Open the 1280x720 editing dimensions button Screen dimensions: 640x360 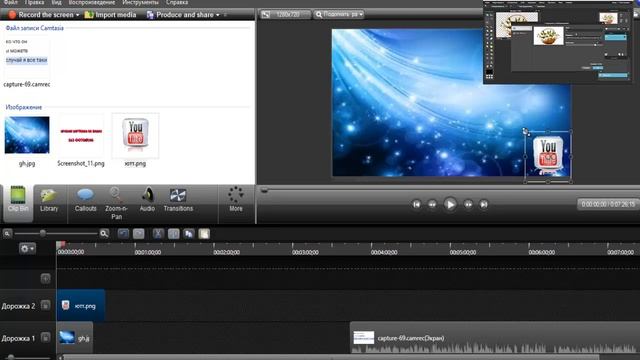click(285, 15)
